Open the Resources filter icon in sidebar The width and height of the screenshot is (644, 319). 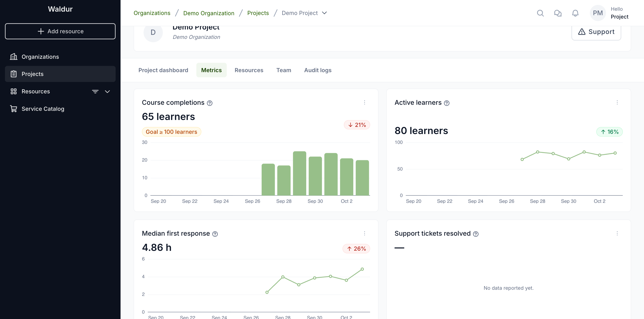95,91
